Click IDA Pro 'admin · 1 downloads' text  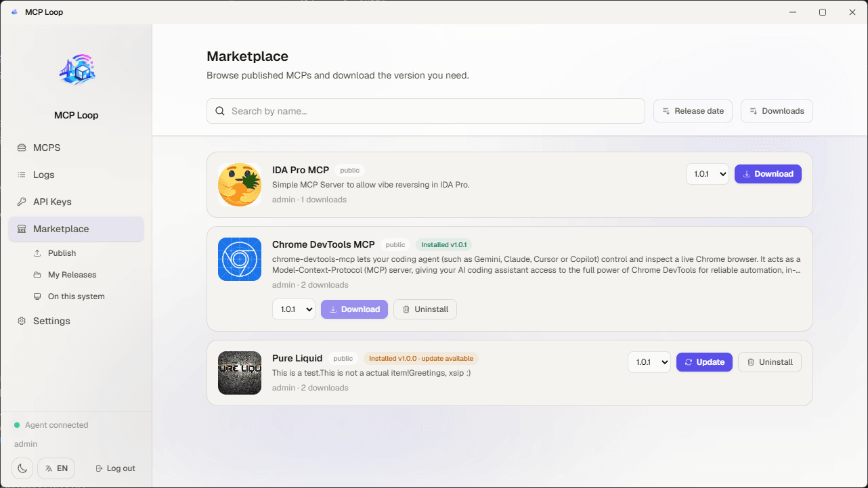click(309, 200)
